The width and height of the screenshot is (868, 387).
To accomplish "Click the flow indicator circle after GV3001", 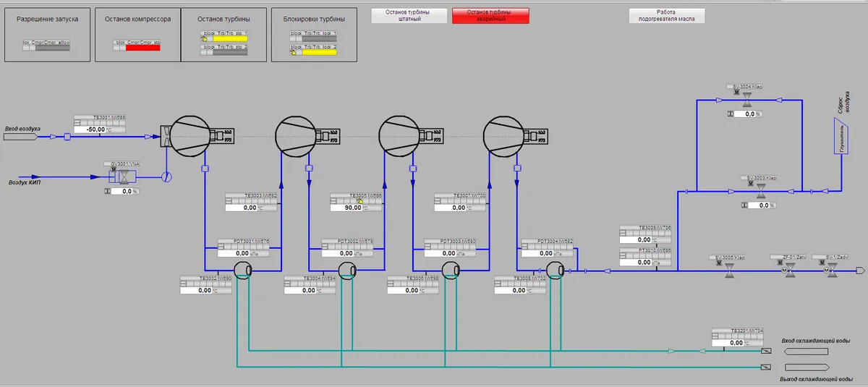I will 168,177.
